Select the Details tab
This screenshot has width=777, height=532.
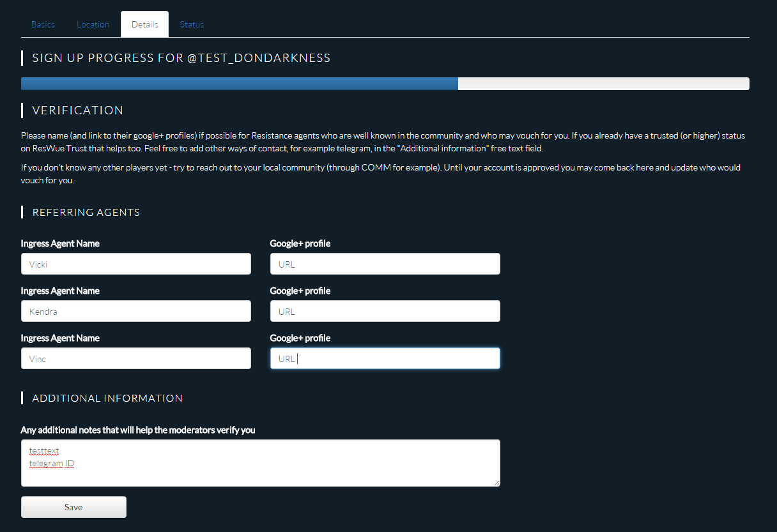(x=145, y=24)
